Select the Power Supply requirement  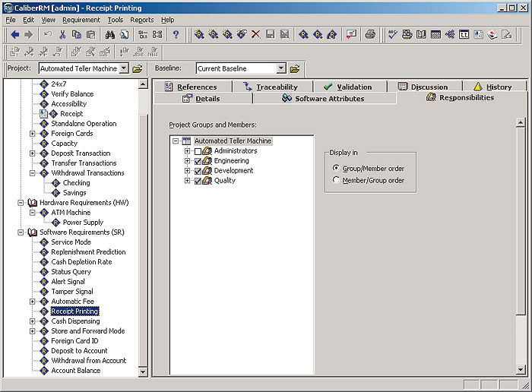[x=83, y=223]
